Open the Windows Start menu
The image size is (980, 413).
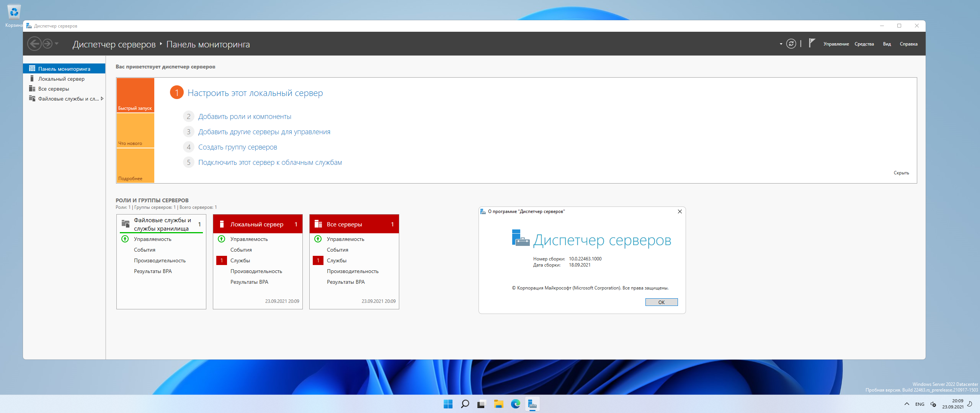tap(448, 404)
